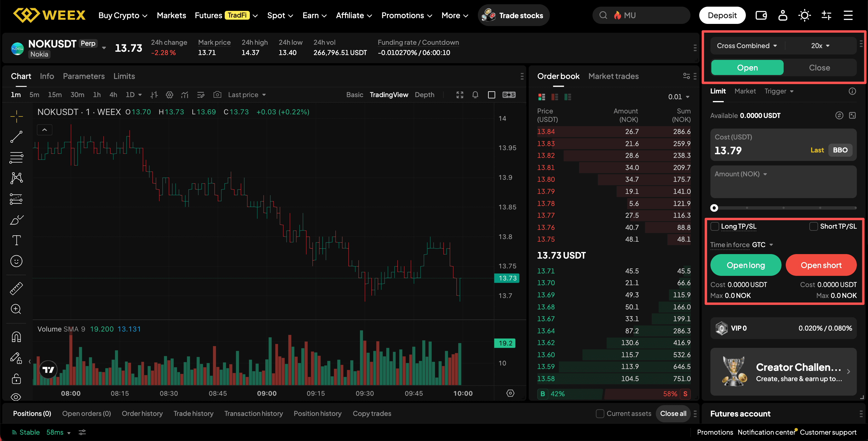Activate the zoom in tool

tap(16, 309)
